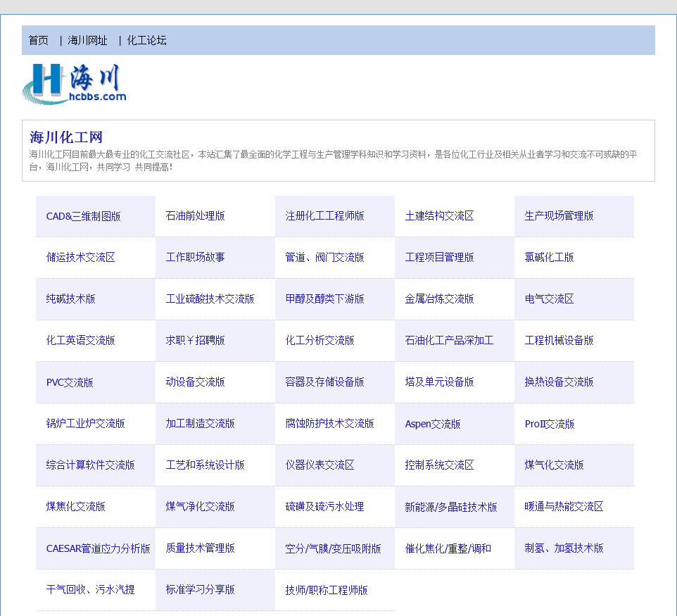The image size is (677, 616).
Task: Open 塔及单元设备版 board
Action: [439, 382]
